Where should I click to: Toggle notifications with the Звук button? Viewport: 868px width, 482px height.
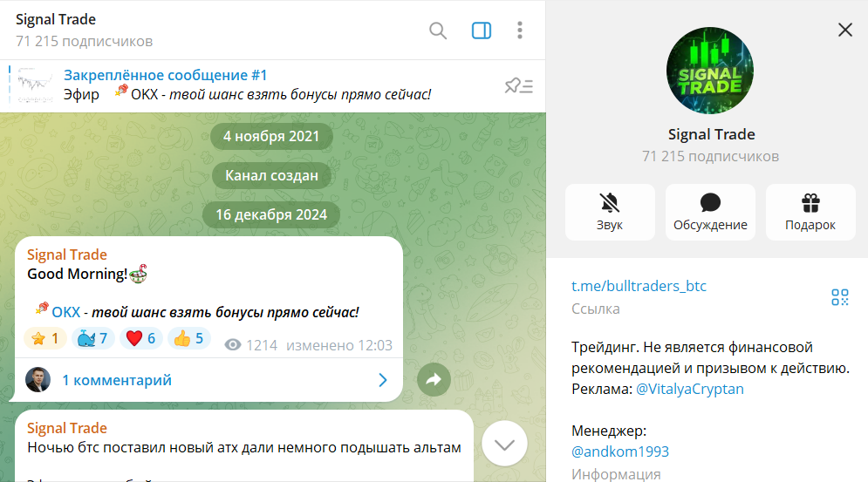610,212
